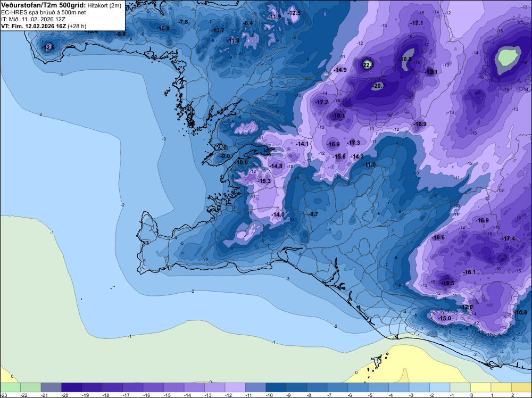This screenshot has height=398, width=532.
Task: Select the -6.4 temperature label
Action: click(248, 23)
